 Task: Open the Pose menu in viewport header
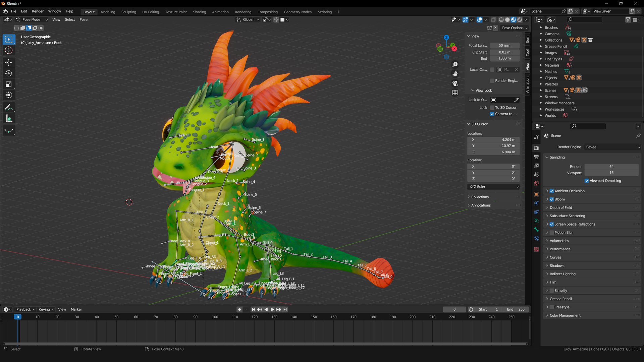(x=84, y=20)
